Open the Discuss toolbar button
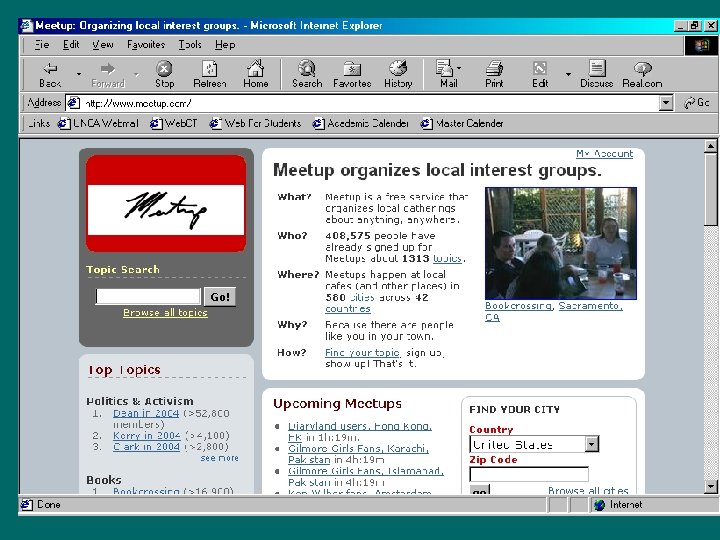The image size is (720, 540). [x=596, y=74]
